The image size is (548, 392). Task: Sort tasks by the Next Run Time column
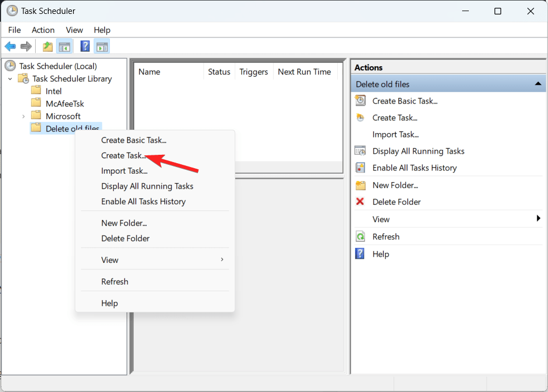304,71
